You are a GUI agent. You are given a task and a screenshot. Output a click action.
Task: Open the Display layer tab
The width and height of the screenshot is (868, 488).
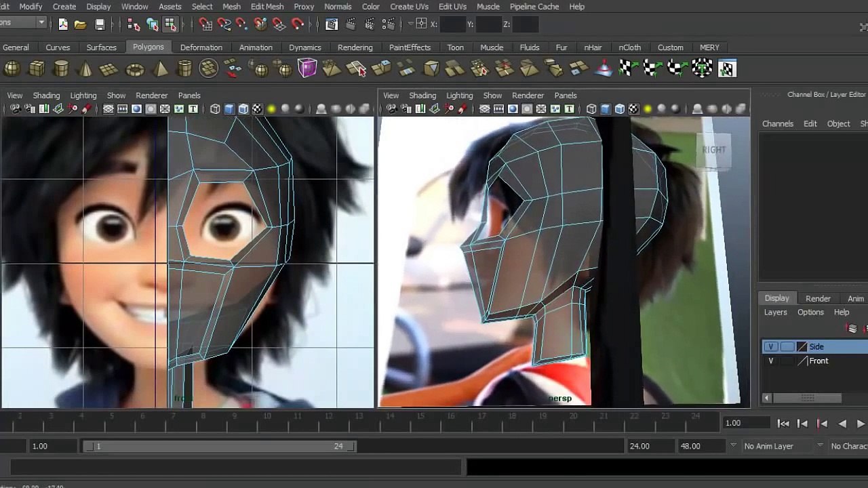pos(777,298)
